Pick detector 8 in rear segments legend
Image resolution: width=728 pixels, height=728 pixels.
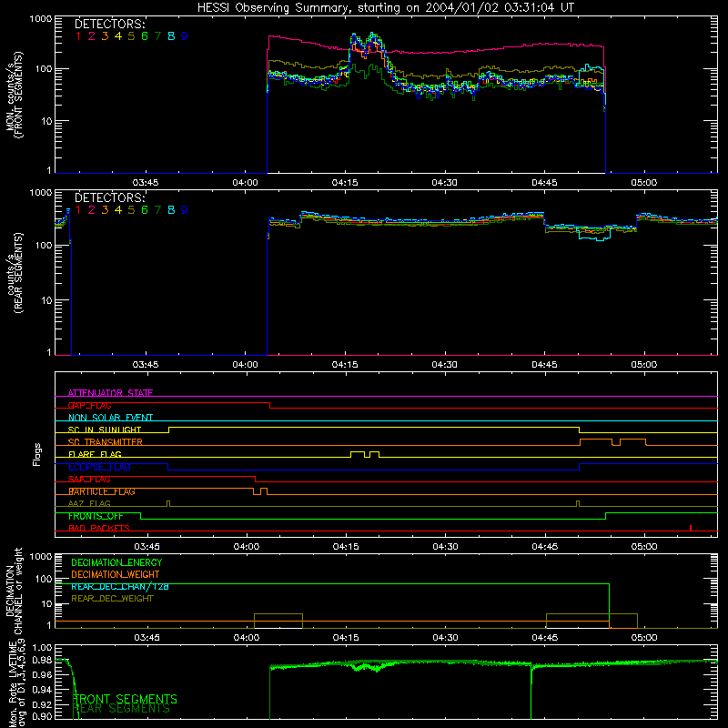(171, 210)
